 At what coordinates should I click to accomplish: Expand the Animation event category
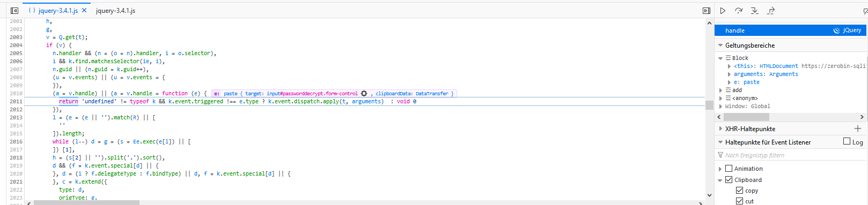[720, 169]
